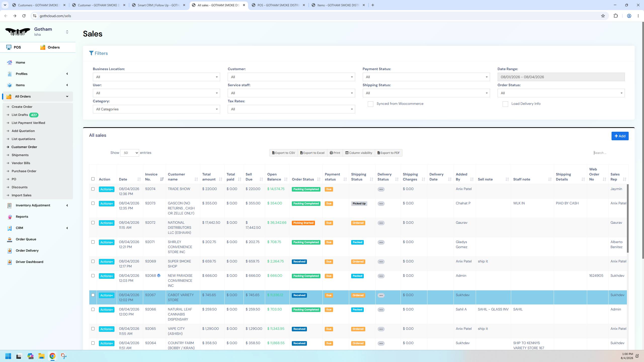This screenshot has height=362, width=644.
Task: Click the Orders box icon
Action: pos(43,47)
